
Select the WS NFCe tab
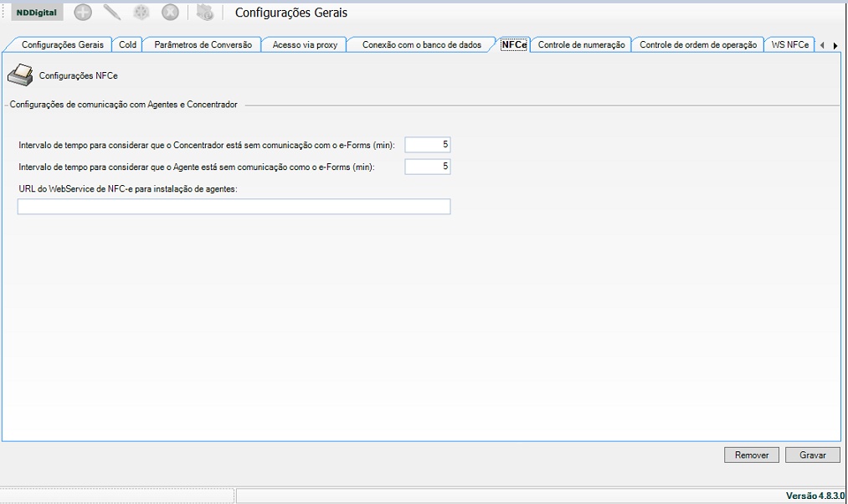tap(789, 44)
